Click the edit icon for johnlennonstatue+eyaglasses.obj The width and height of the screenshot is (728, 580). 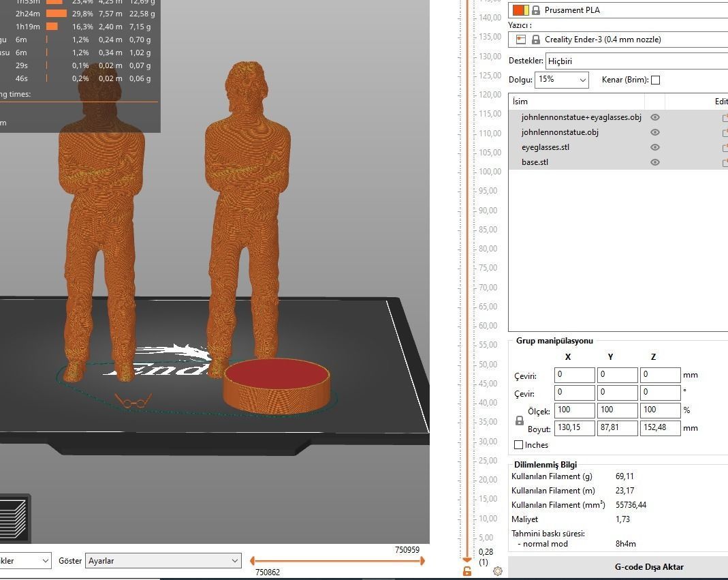725,118
